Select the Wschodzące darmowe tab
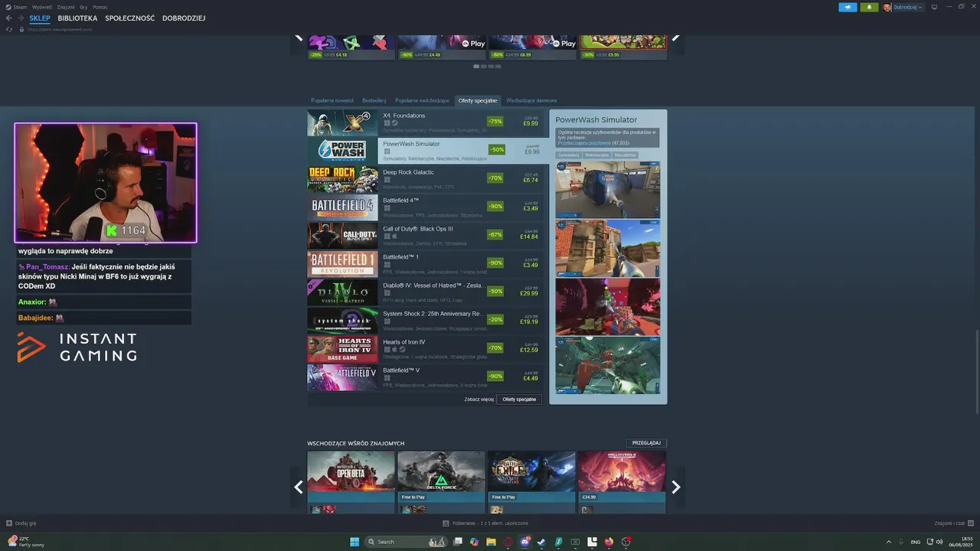Screen dimensions: 980x551 [531, 100]
